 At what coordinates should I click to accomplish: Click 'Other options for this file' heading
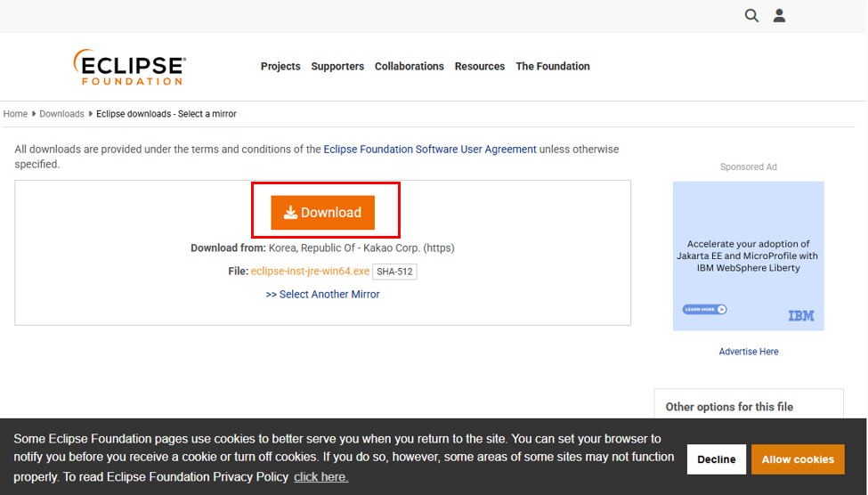point(729,407)
